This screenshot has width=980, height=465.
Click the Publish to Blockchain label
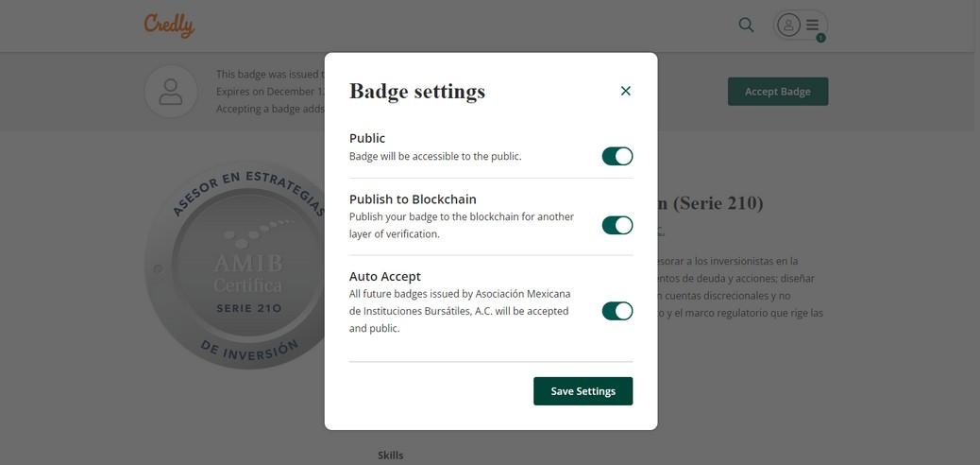pos(413,199)
